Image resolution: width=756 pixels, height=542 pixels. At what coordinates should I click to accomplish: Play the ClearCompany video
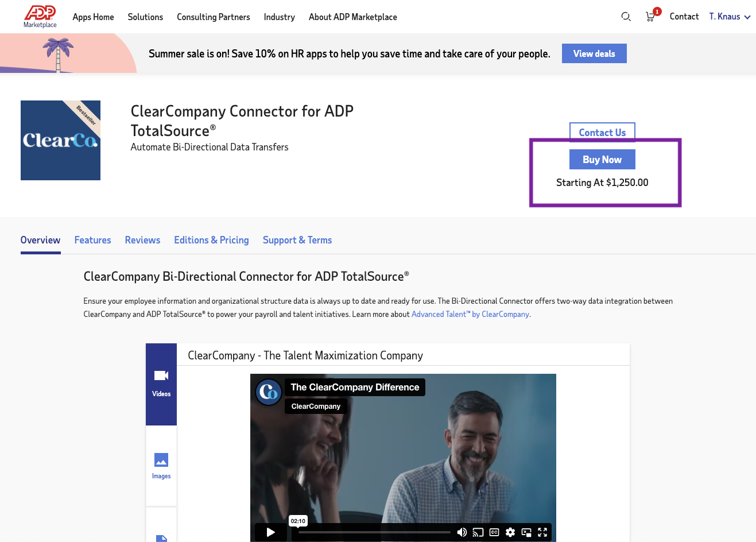click(271, 532)
